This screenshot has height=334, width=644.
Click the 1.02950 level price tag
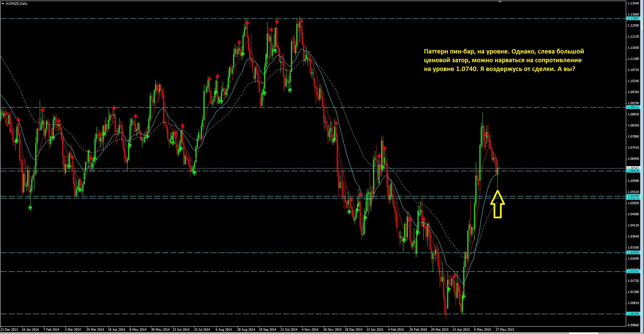point(633,253)
